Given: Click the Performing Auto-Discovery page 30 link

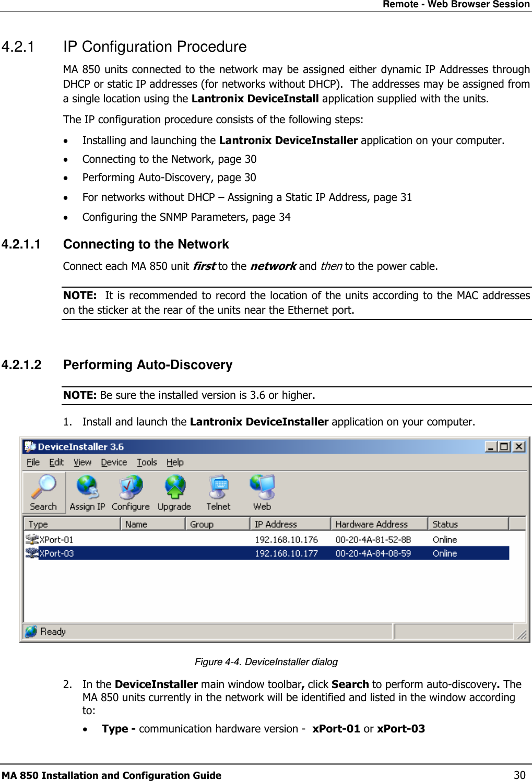Looking at the screenshot, I should pos(169,177).
